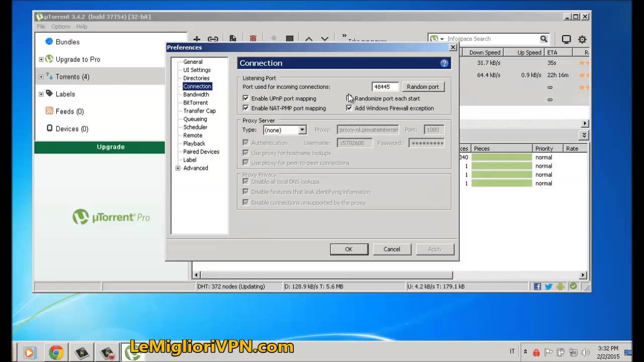Click the Start download arrow icon
The width and height of the screenshot is (644, 362).
[274, 39]
